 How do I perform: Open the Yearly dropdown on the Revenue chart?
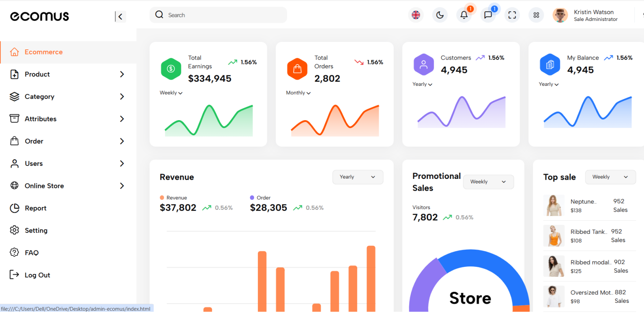[x=357, y=177]
